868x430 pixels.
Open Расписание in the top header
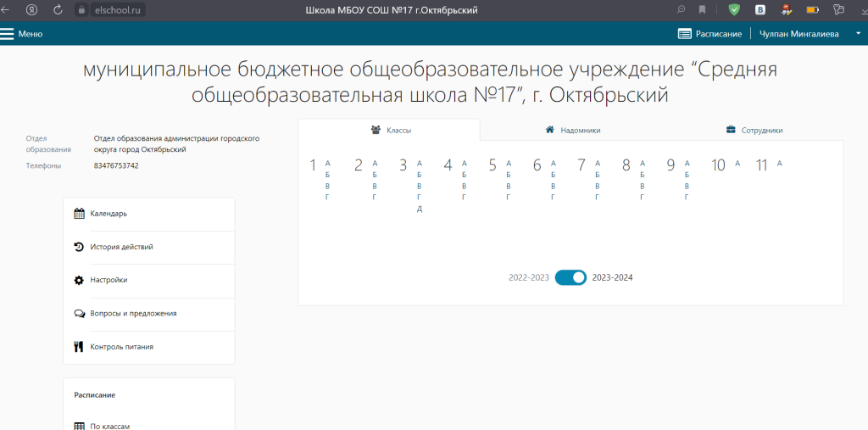coord(719,34)
